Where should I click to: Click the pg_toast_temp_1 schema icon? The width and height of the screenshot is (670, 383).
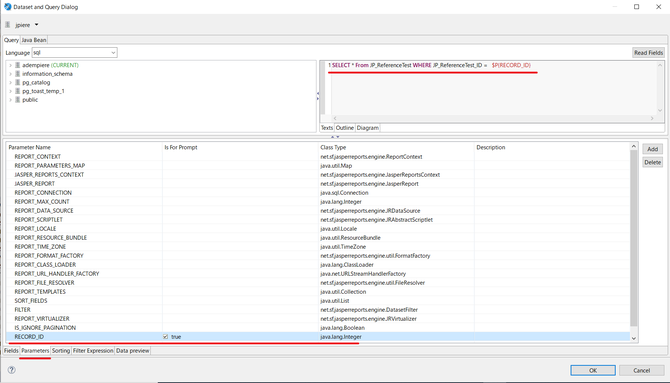click(18, 91)
